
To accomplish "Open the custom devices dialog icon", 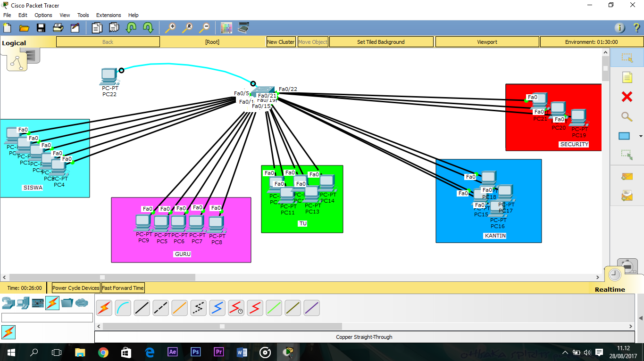I will coord(243,28).
